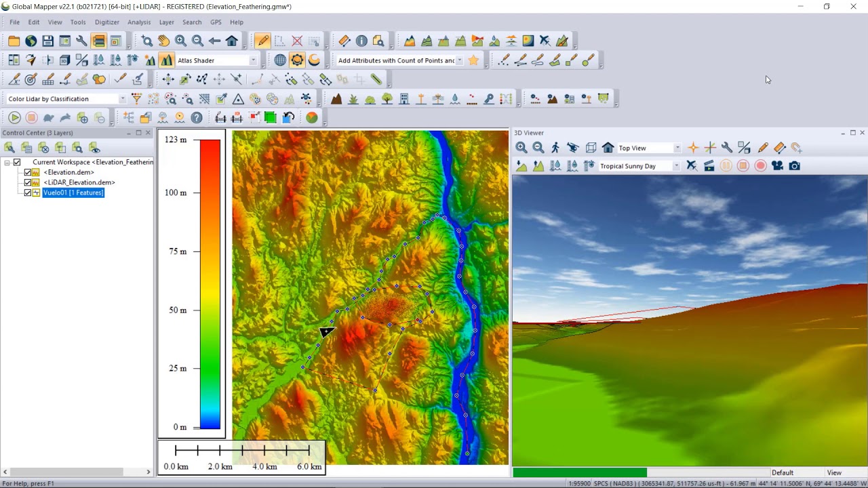Open the Digitizer menu
The height and width of the screenshot is (488, 868).
[x=107, y=22]
